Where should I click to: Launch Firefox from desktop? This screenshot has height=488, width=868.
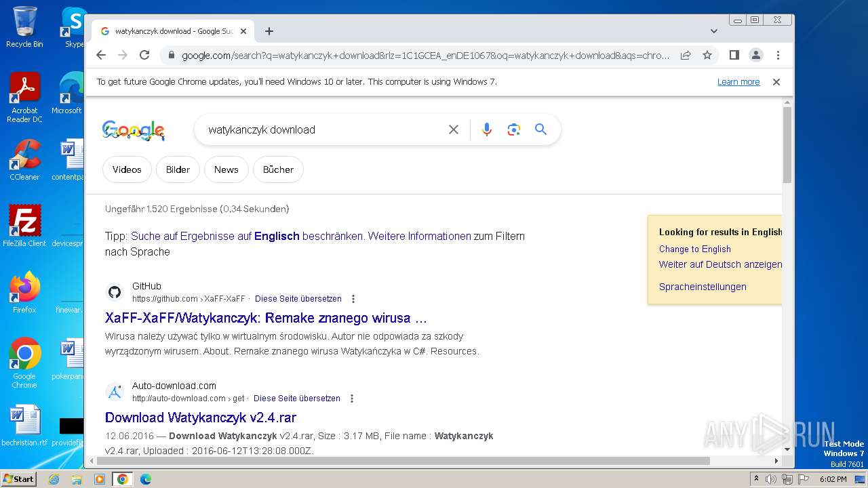[24, 293]
